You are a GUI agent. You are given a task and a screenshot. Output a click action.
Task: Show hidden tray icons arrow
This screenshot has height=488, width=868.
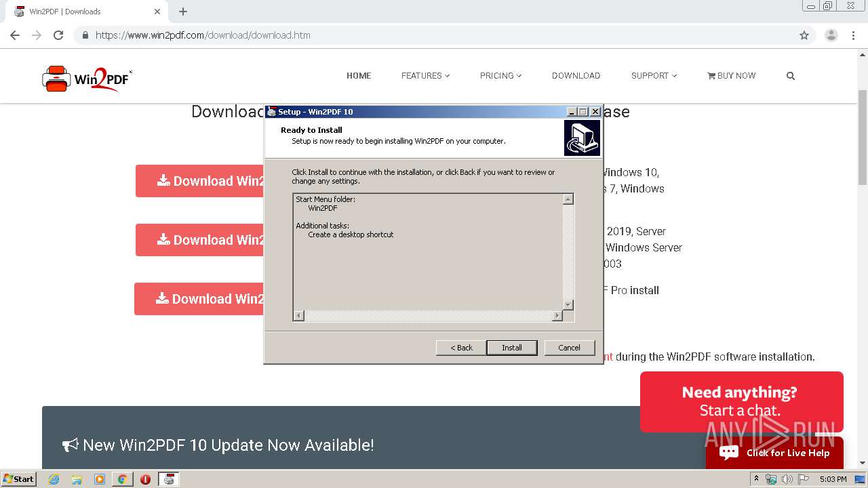pyautogui.click(x=757, y=479)
